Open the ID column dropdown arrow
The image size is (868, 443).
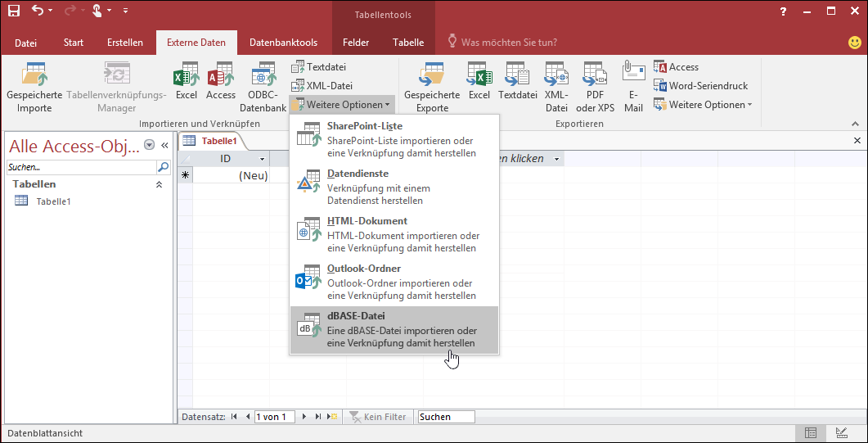click(262, 159)
